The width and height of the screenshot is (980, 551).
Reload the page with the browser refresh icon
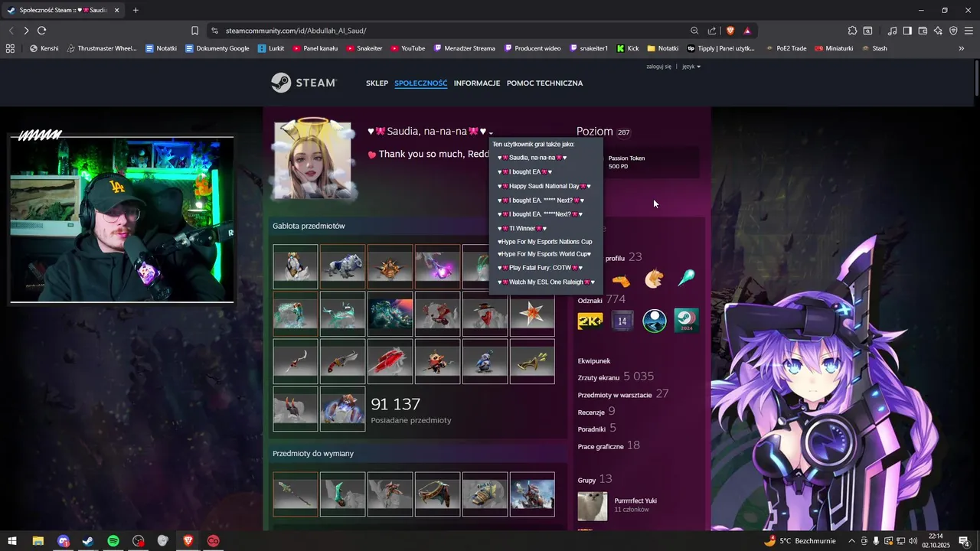(41, 31)
